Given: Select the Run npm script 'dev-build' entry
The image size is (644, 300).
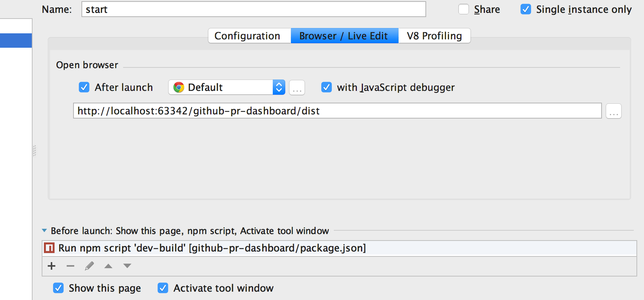Looking at the screenshot, I should tap(212, 248).
